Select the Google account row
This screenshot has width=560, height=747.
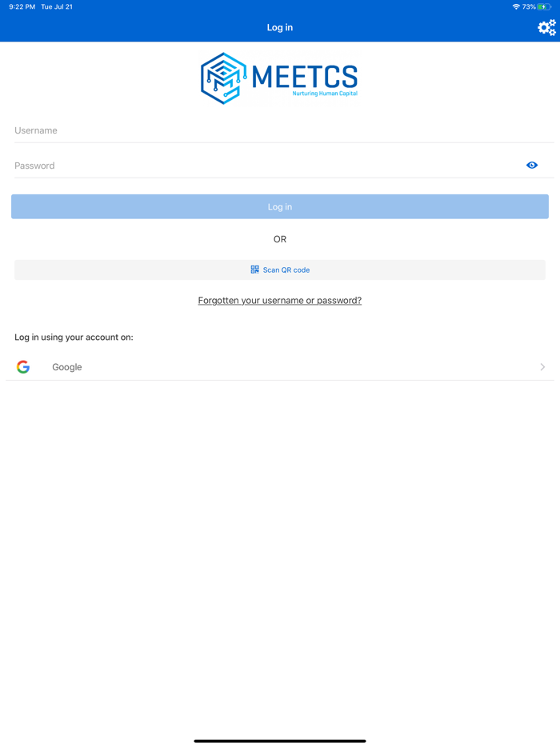(x=280, y=367)
